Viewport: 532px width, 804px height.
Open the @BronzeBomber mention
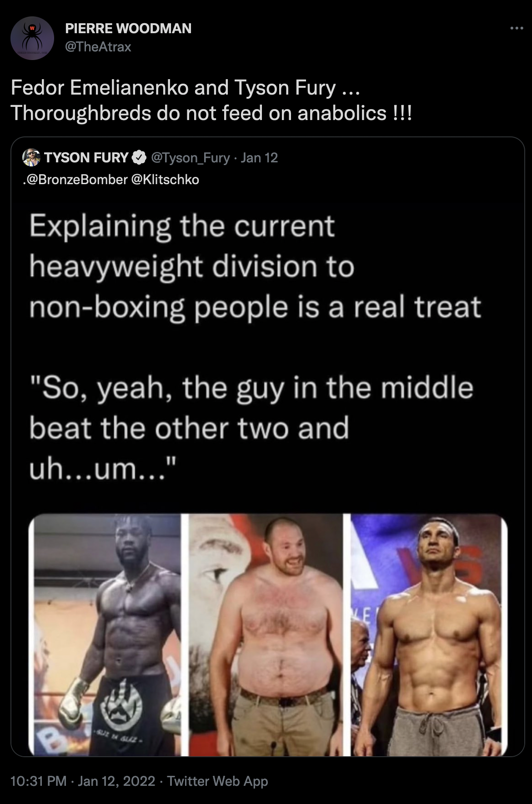pos(75,180)
